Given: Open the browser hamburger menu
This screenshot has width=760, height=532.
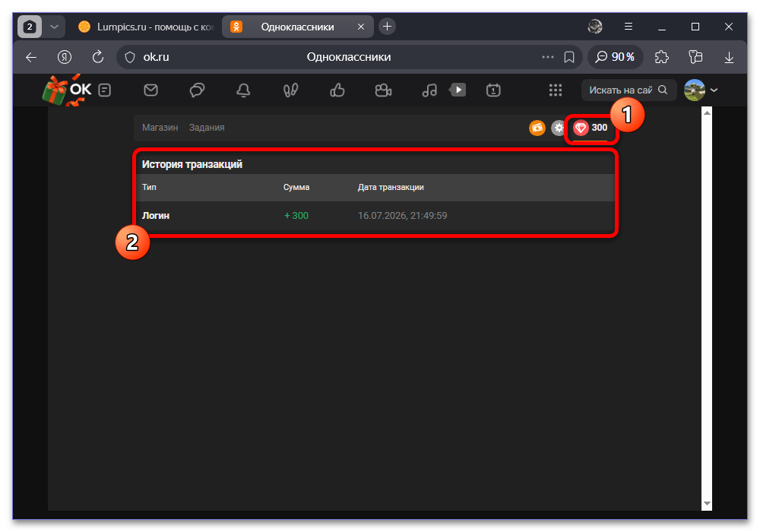Looking at the screenshot, I should click(629, 27).
